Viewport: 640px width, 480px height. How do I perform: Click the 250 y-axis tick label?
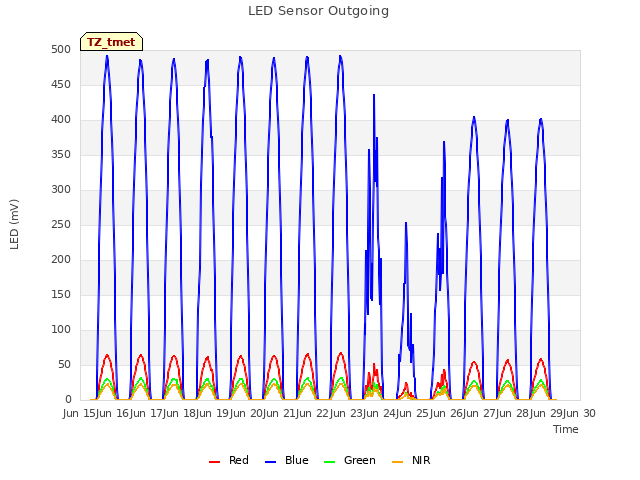pos(61,225)
